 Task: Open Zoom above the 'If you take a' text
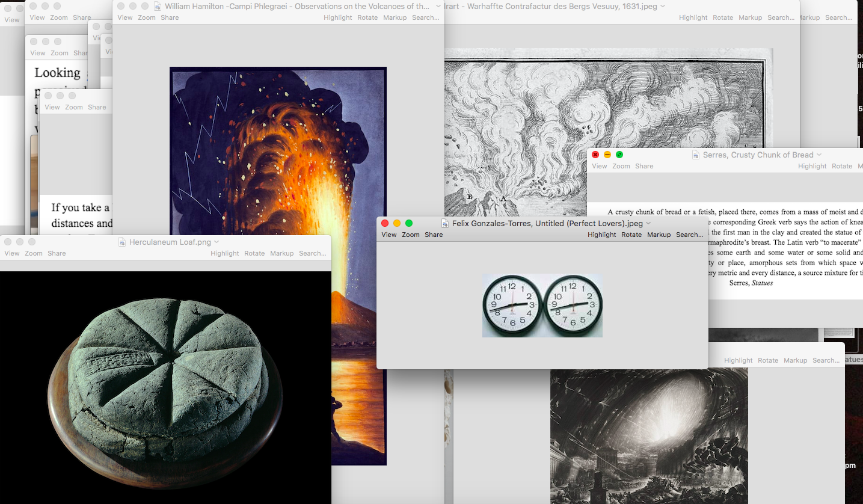(74, 107)
